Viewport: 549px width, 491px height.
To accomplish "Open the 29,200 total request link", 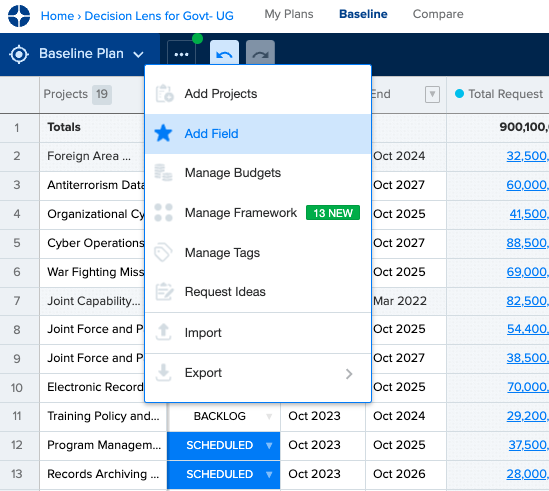I will [x=527, y=416].
